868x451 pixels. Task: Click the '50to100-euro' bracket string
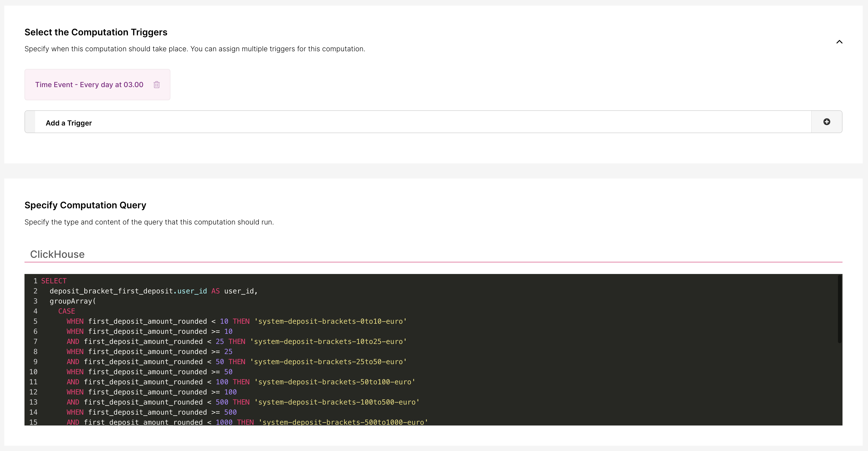coord(335,382)
